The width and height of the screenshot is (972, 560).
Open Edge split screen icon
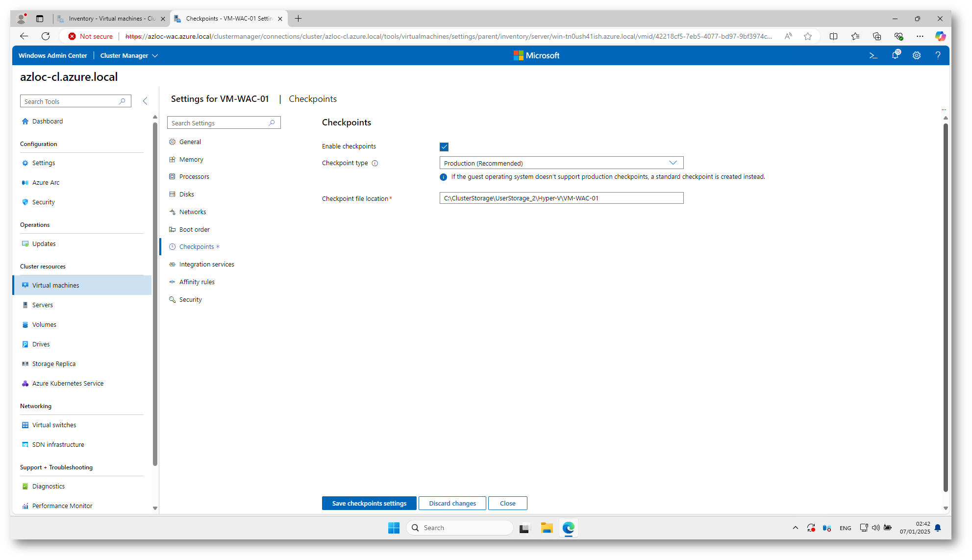(x=833, y=36)
